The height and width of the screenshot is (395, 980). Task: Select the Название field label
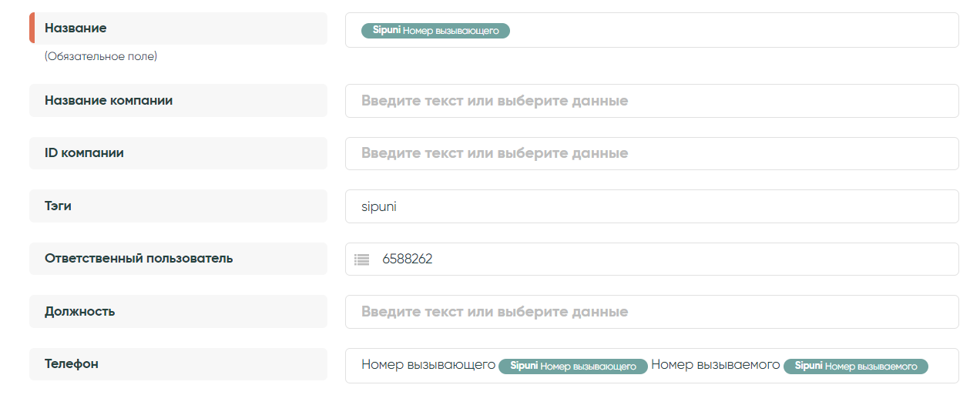76,28
